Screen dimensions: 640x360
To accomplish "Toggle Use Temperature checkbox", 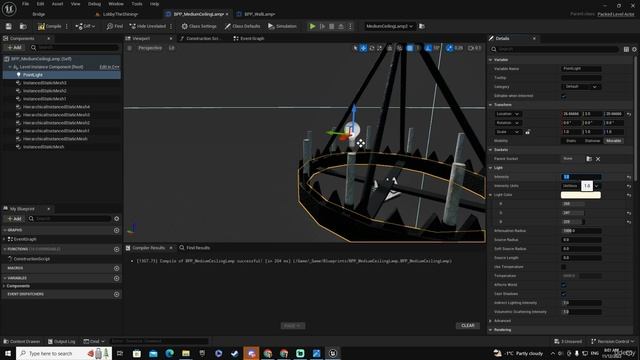I will pyautogui.click(x=564, y=267).
